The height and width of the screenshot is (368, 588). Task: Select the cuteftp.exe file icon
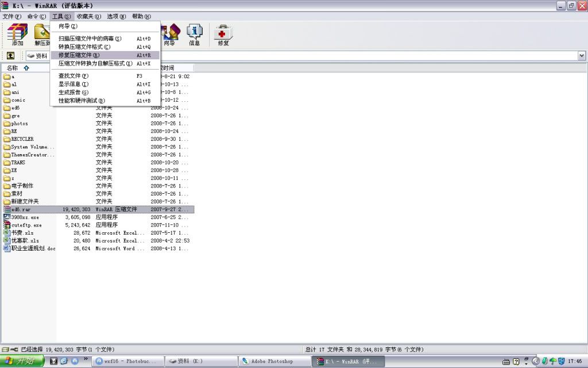[7, 225]
